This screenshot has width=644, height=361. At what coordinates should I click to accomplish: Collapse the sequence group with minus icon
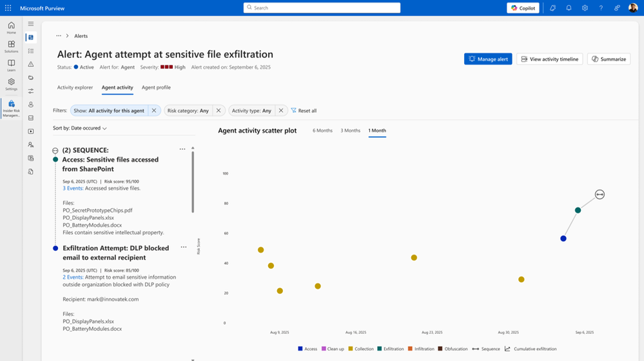pyautogui.click(x=55, y=151)
